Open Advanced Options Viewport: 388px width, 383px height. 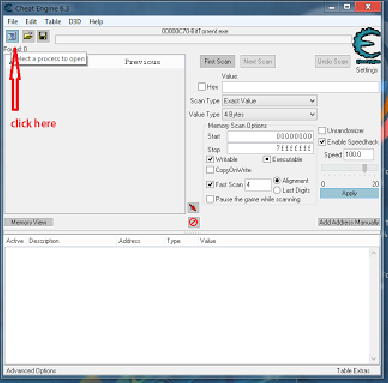click(x=31, y=371)
